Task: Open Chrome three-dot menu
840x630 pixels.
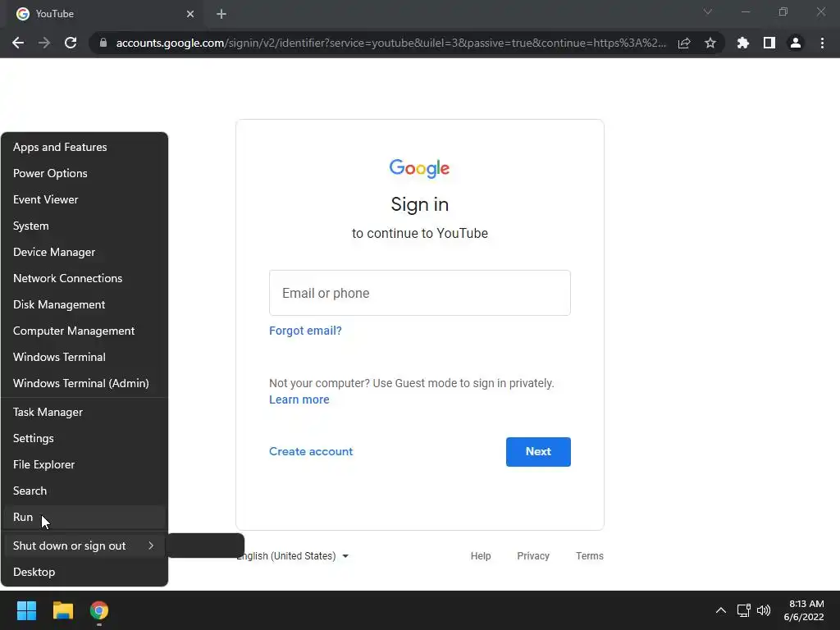Action: pos(822,43)
